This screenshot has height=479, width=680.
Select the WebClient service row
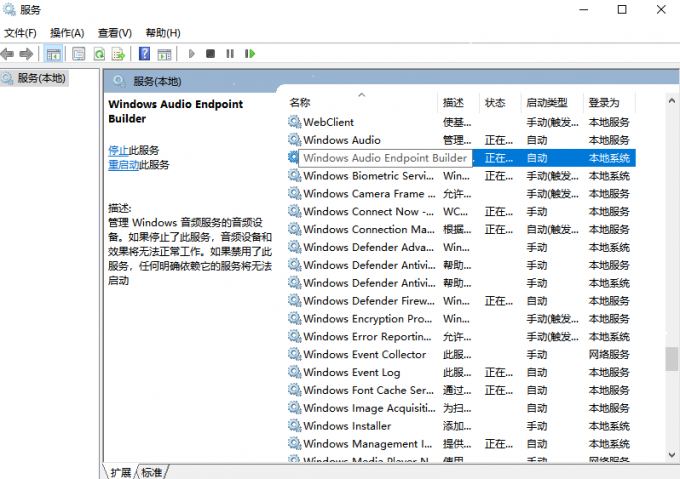[x=461, y=122]
